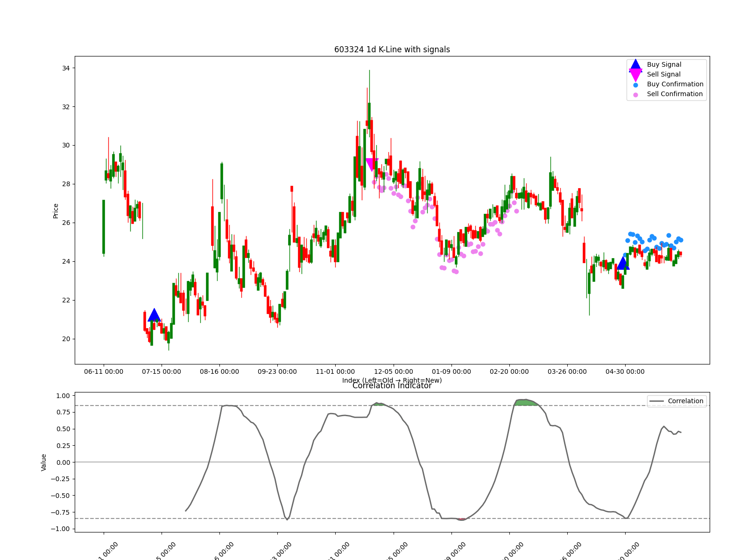Click the price tick label '30'
The height and width of the screenshot is (560, 747).
pyautogui.click(x=66, y=146)
